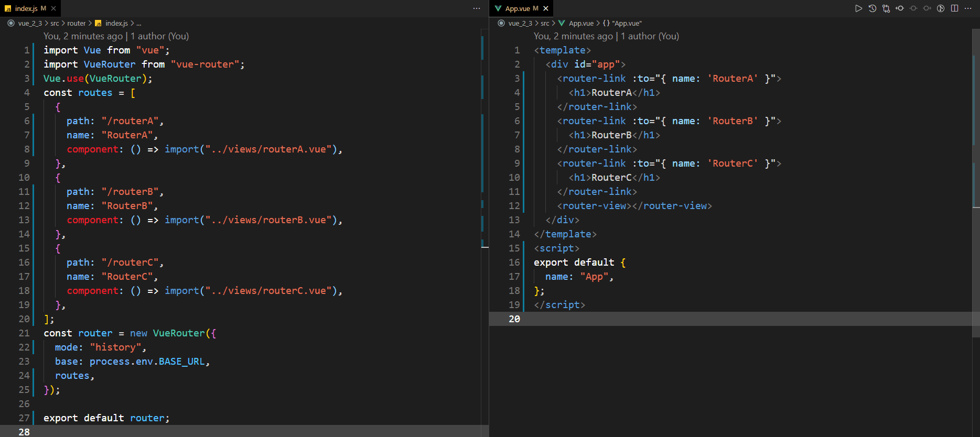
Task: Click div id="app" tag
Action: (x=585, y=64)
